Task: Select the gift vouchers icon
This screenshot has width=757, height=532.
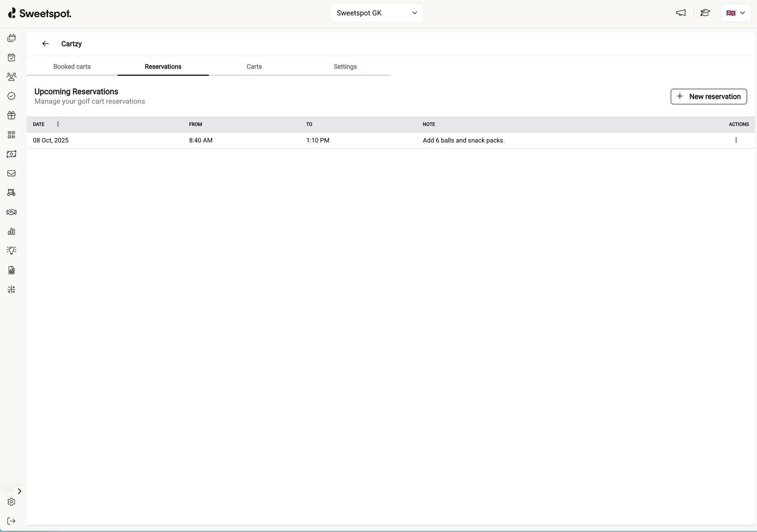Action: [11, 115]
